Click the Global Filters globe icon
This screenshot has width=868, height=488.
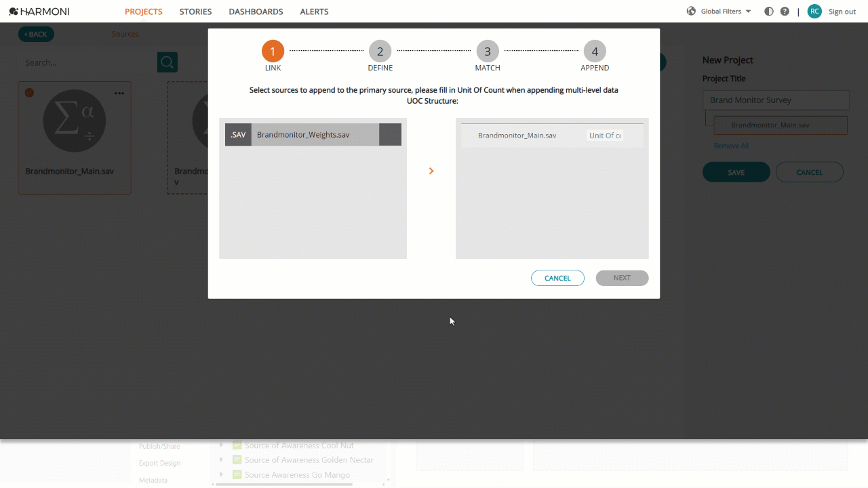tap(691, 12)
